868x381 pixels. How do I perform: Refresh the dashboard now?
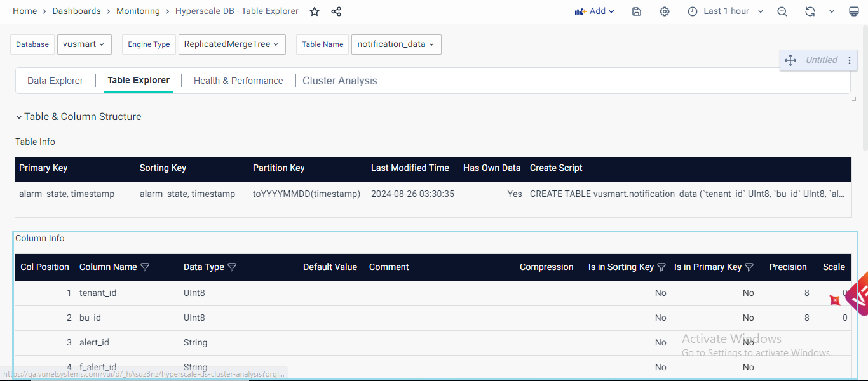[810, 11]
